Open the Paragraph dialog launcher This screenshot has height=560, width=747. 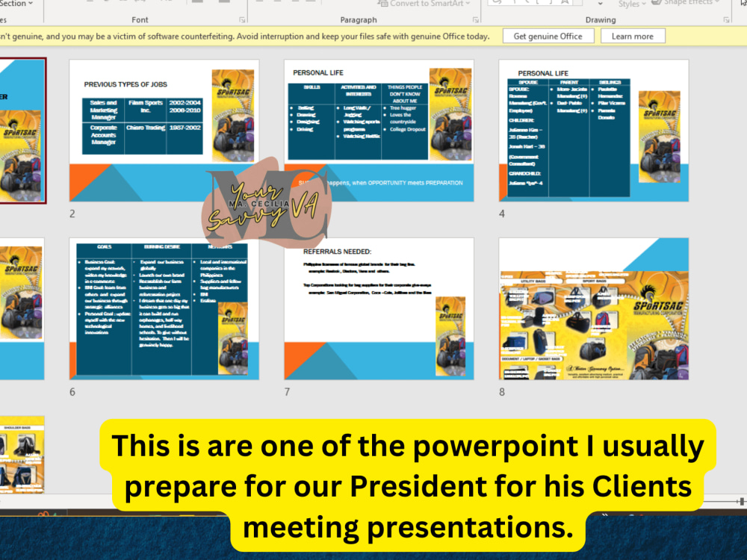(x=475, y=19)
